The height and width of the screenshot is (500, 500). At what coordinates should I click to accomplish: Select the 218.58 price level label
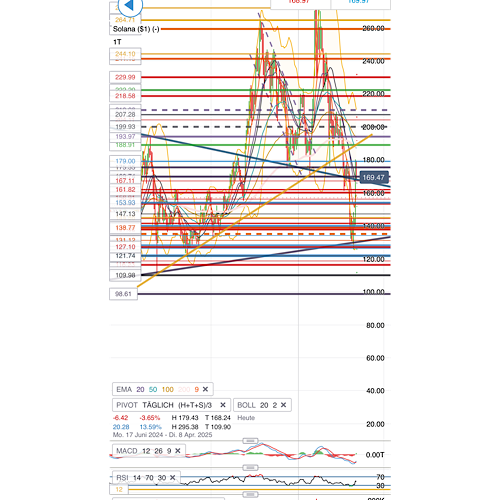coord(125,96)
